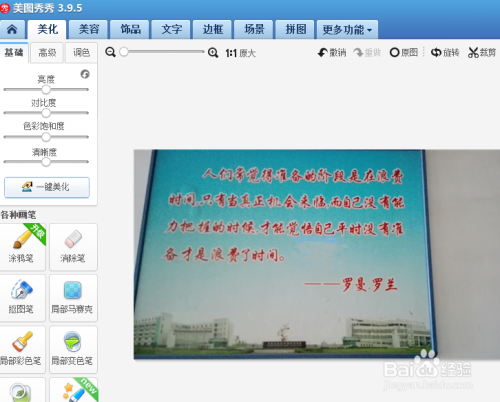Select the 调色 sub-tab
Viewport: 500px width, 402px height.
[x=81, y=52]
